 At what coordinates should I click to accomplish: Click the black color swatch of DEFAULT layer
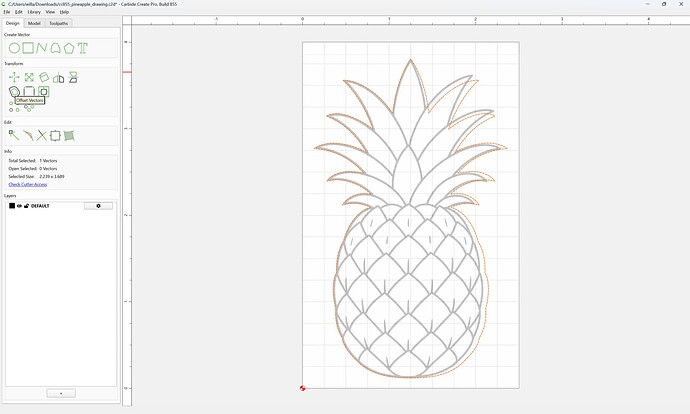tap(12, 206)
